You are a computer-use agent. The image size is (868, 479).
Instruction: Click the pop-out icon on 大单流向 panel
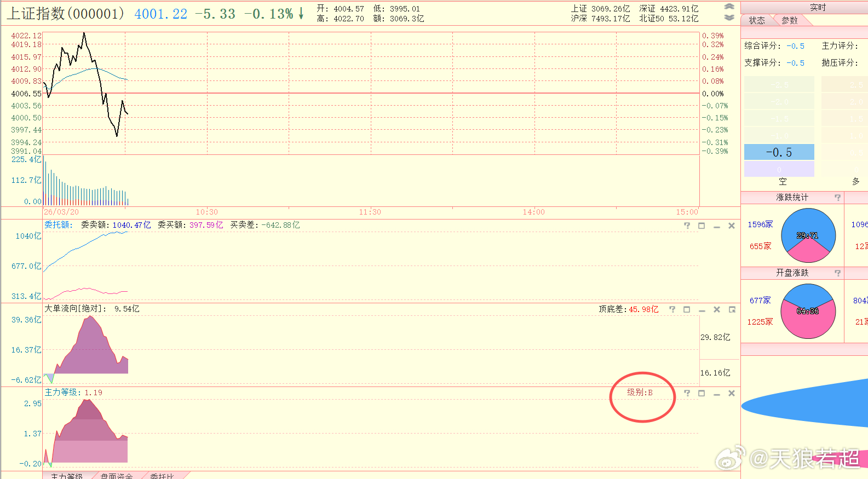click(732, 309)
